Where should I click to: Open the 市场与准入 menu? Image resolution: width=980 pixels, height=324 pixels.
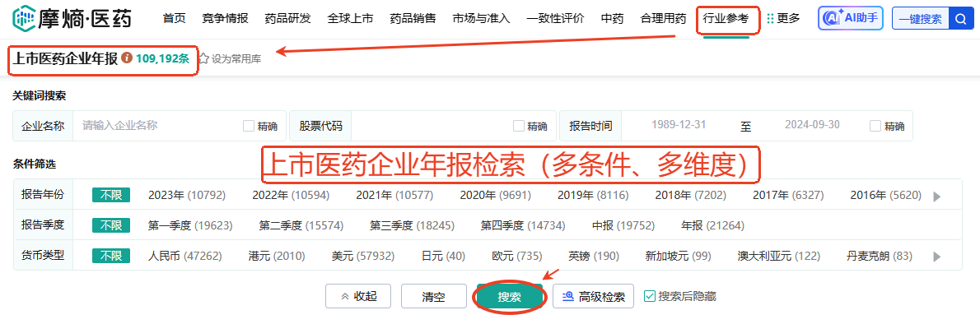pos(481,19)
